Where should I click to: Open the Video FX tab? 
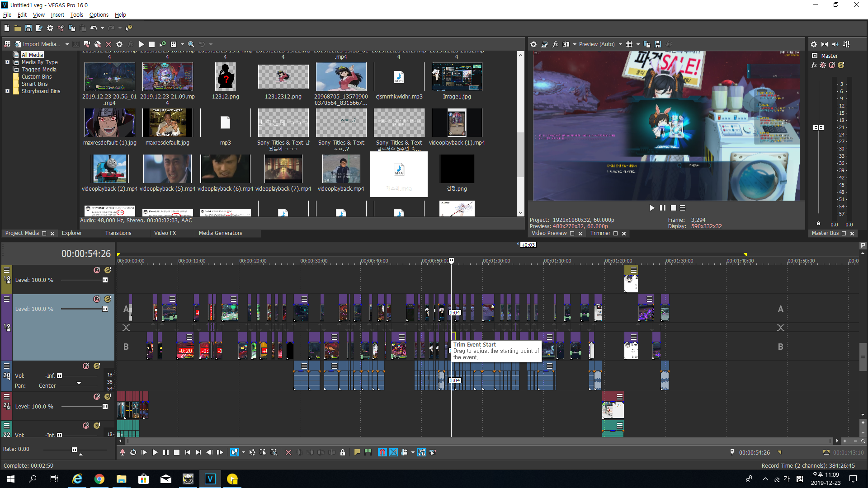(x=164, y=232)
